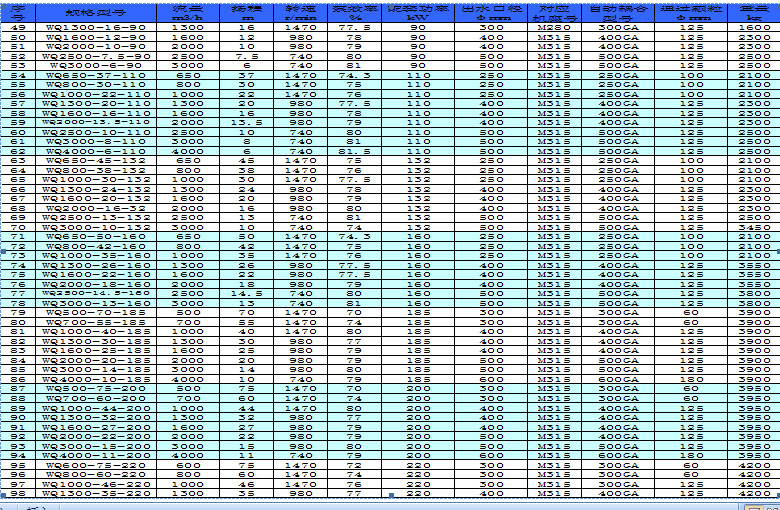The width and height of the screenshot is (780, 510).
Task: Select model cell WQ4000-6-110
Action: tap(96, 151)
